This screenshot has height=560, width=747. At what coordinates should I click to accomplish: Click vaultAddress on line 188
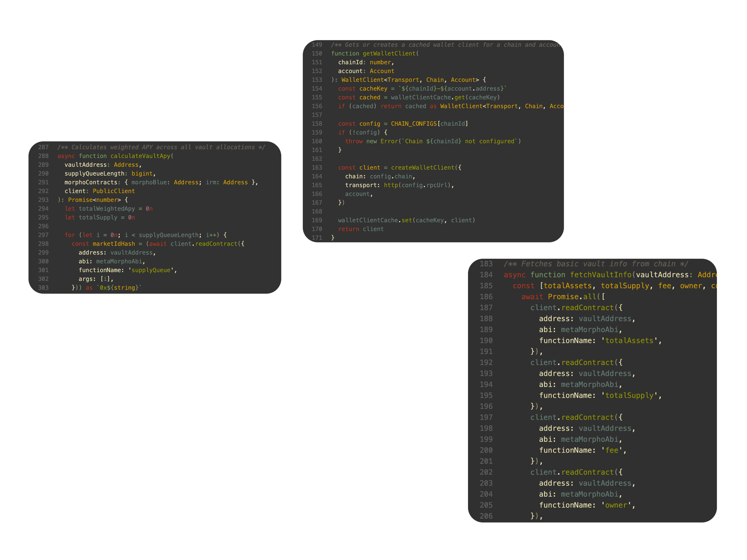[x=605, y=319]
